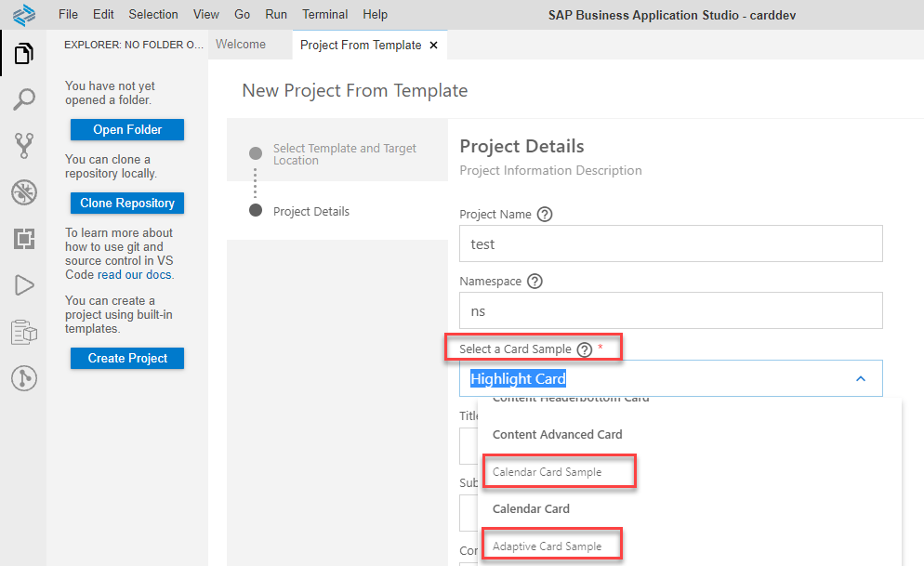Follow the 'read our docs' link
Screen dimensions: 924x566
(x=135, y=275)
